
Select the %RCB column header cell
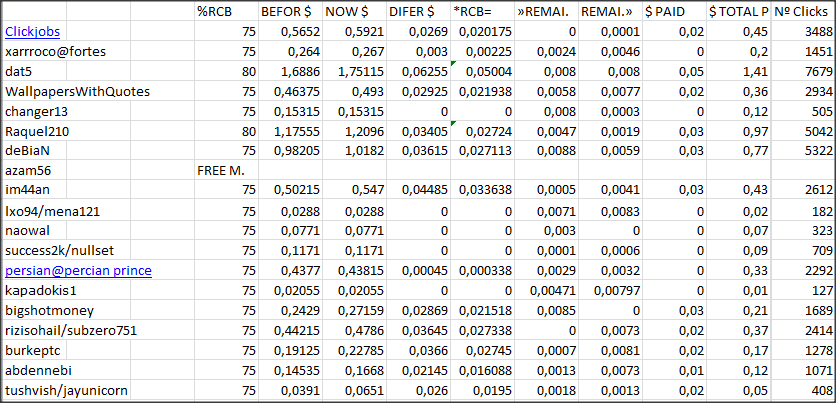[x=227, y=12]
